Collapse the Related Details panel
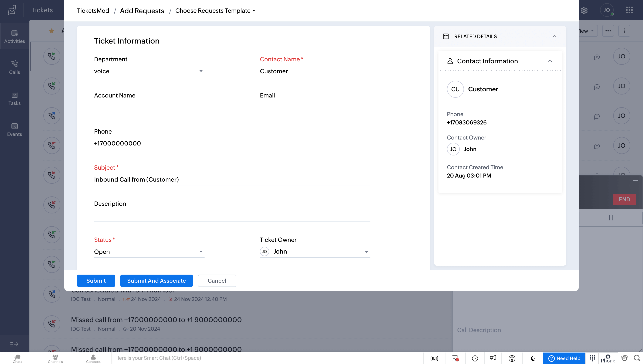This screenshot has width=643, height=364. [x=554, y=37]
